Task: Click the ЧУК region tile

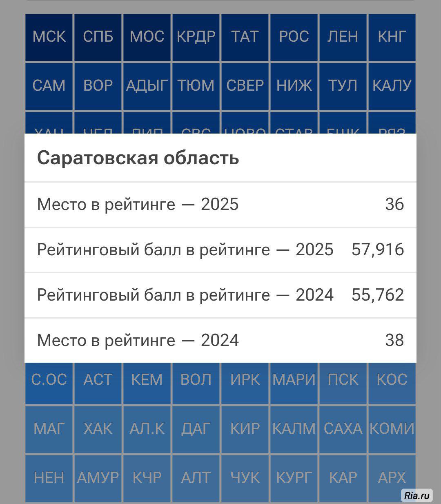Action: point(245,477)
